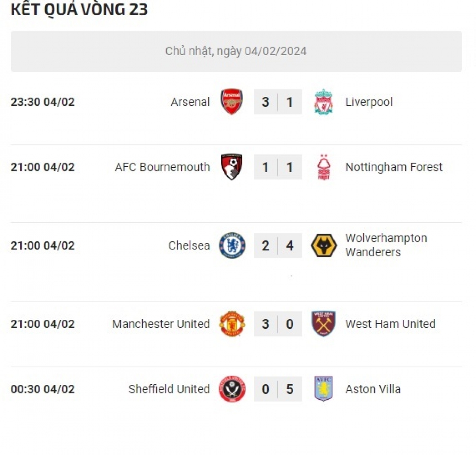Viewport: 476px width, 455px height.
Task: Click the Chelsea 2-4 Wolves score
Action: click(278, 246)
